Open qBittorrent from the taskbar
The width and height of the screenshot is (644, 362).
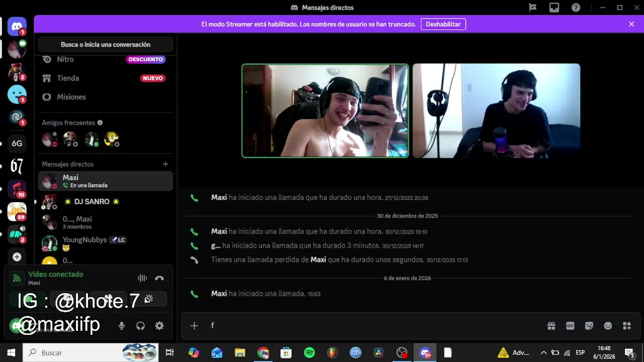tap(356, 352)
